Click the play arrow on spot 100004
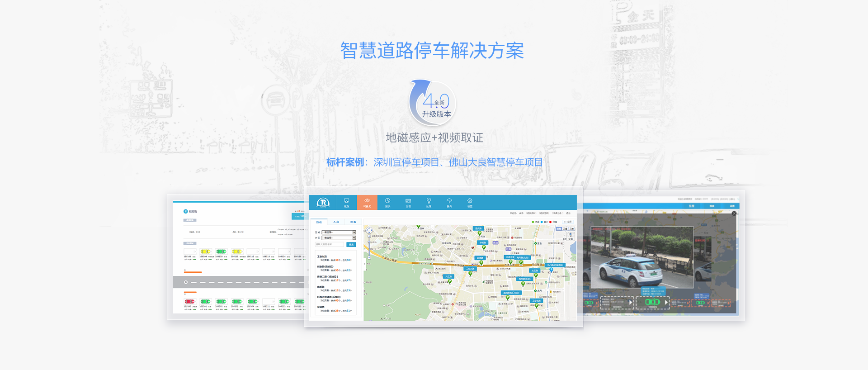 pos(631,302)
